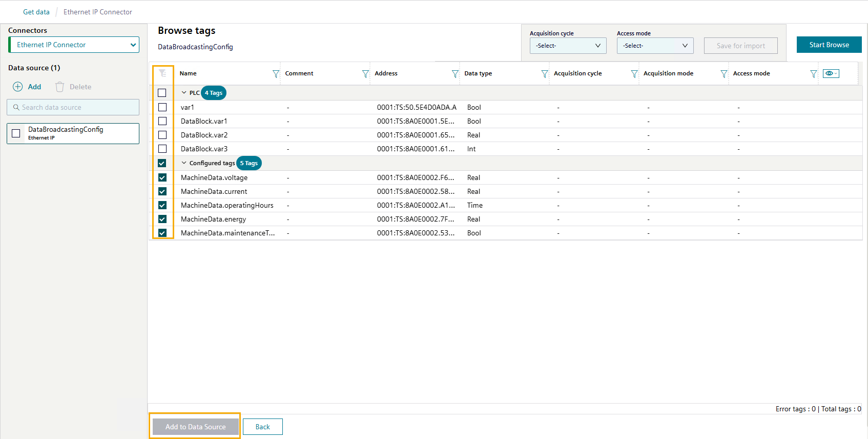Image resolution: width=868 pixels, height=439 pixels.
Task: Click the Total tags count text
Action: pyautogui.click(x=841, y=409)
